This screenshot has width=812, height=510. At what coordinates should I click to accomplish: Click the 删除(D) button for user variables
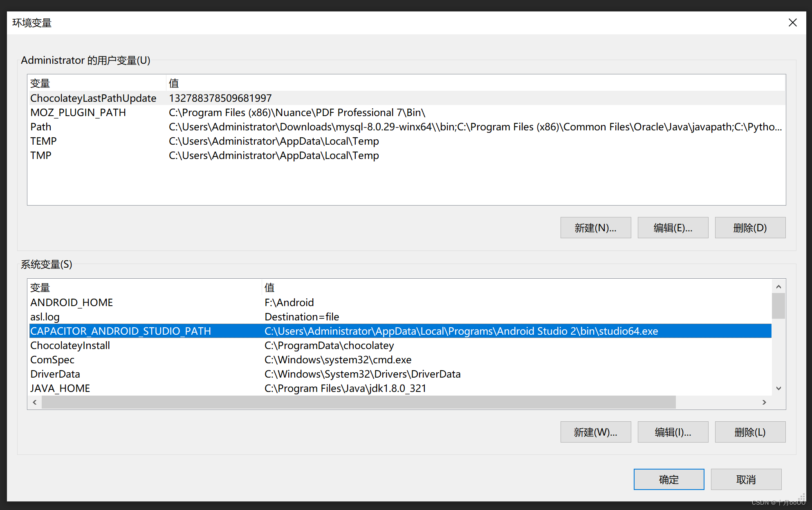click(750, 228)
